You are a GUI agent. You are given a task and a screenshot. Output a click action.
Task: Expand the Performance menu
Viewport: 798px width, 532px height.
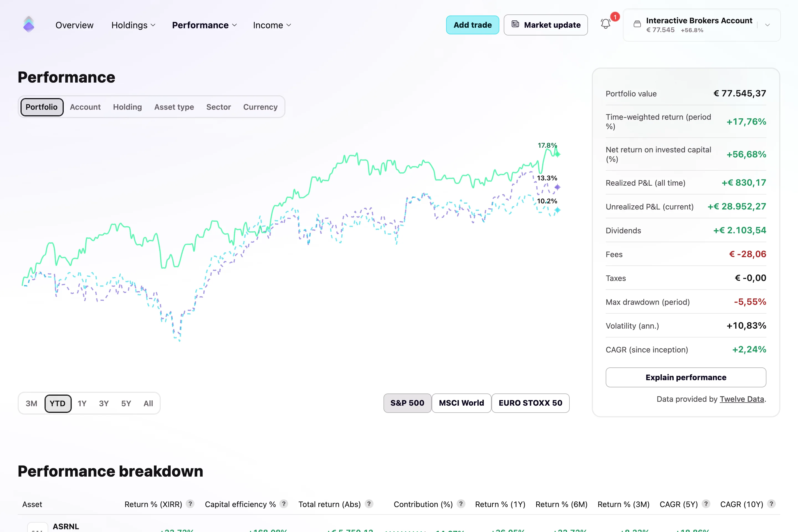pyautogui.click(x=204, y=25)
